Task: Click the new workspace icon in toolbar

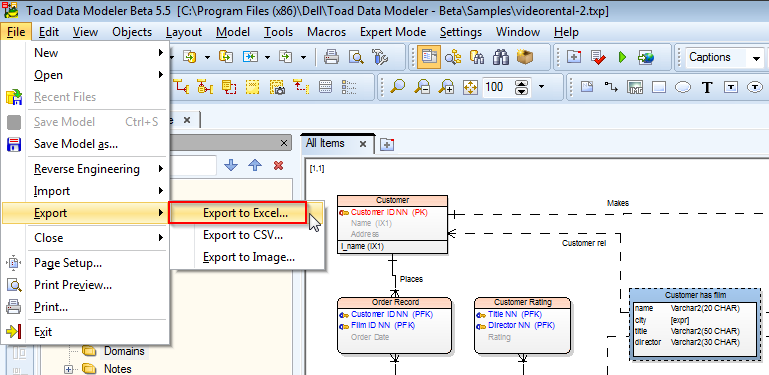Action: click(x=574, y=57)
